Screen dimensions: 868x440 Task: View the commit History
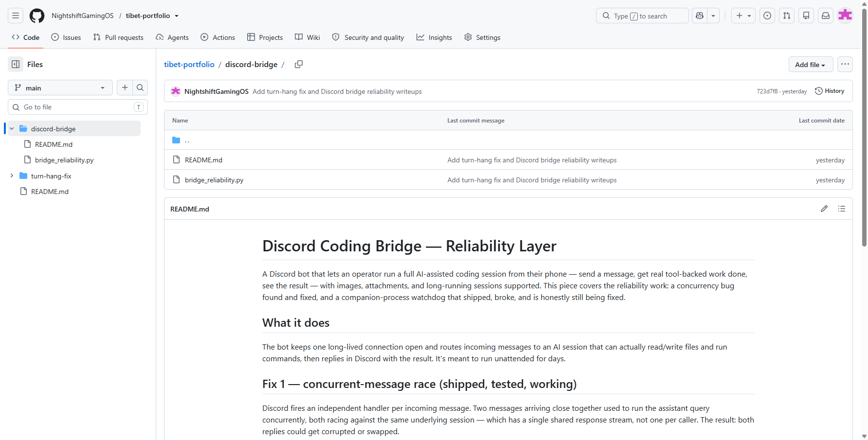coord(830,91)
